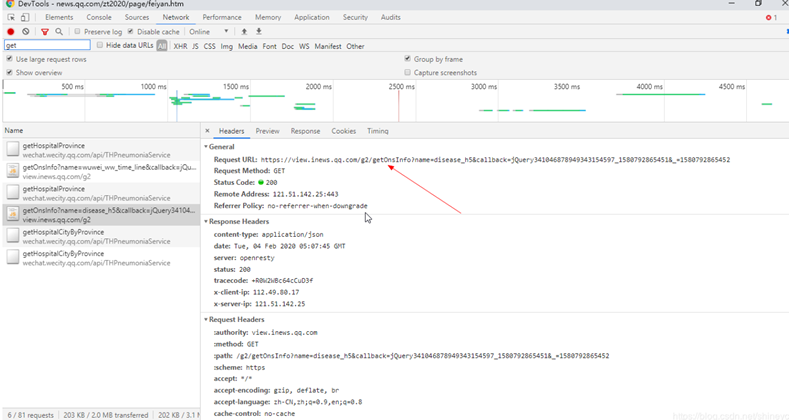Export HAR file using download arrow icon
Image resolution: width=789 pixels, height=420 pixels.
pos(259,32)
